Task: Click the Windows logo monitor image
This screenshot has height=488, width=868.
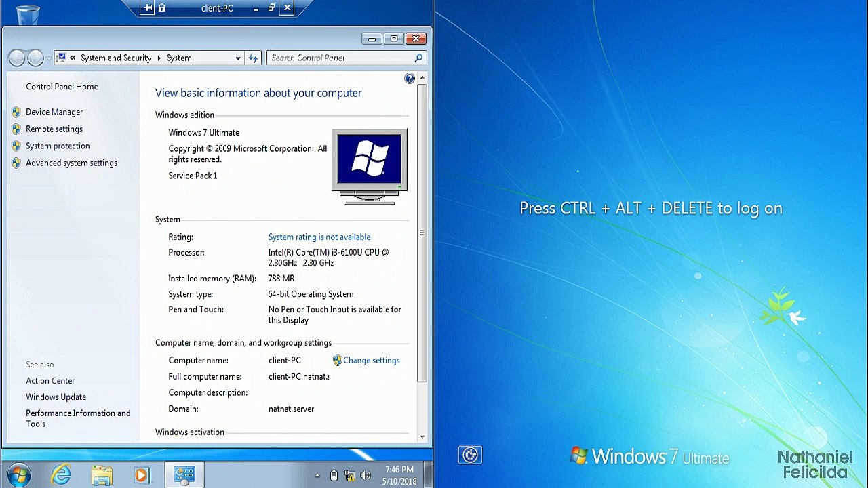Action: coord(370,166)
